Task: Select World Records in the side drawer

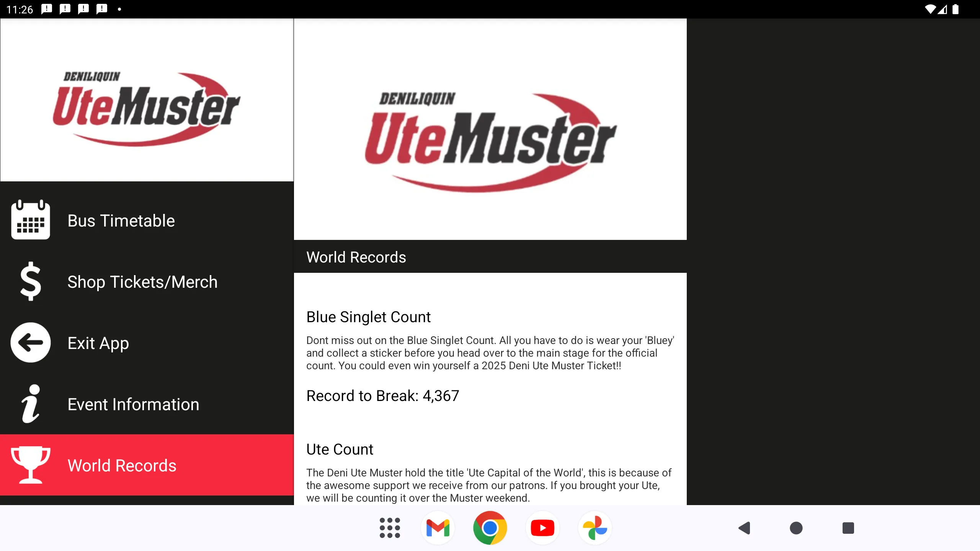Action: click(x=147, y=465)
